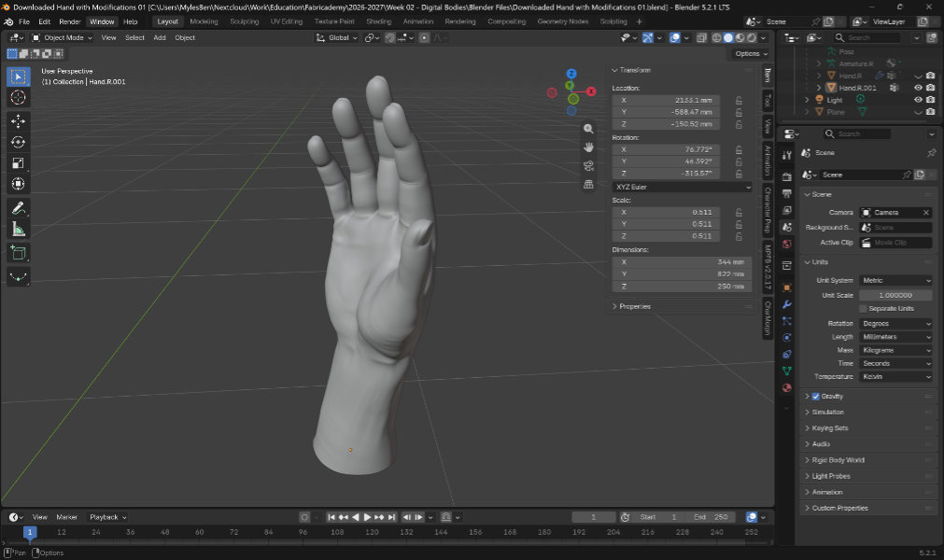Open the Global transform orientation dropdown

[x=336, y=38]
